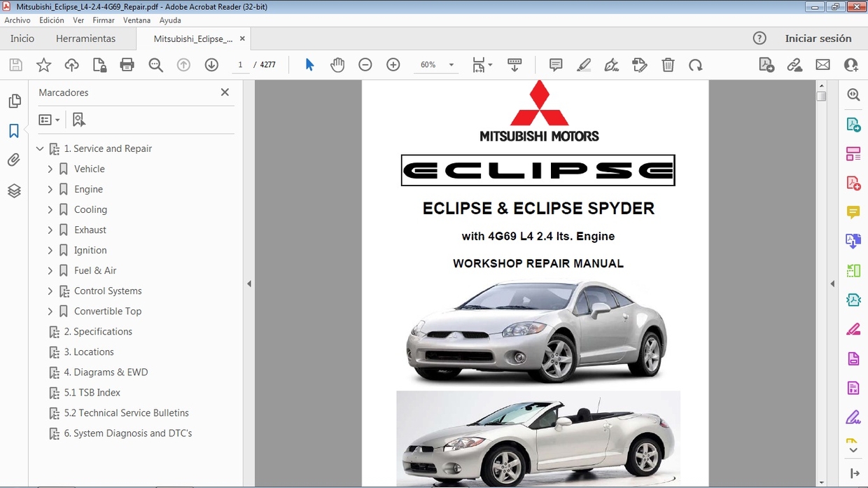The height and width of the screenshot is (488, 868).
Task: Click the trash delete icon
Action: tap(668, 64)
